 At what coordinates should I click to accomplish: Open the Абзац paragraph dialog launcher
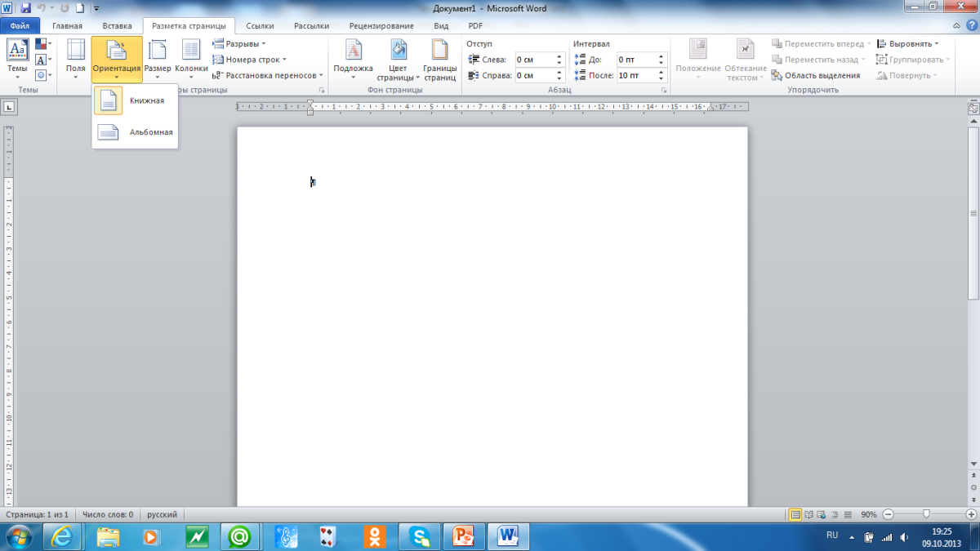[x=662, y=91]
